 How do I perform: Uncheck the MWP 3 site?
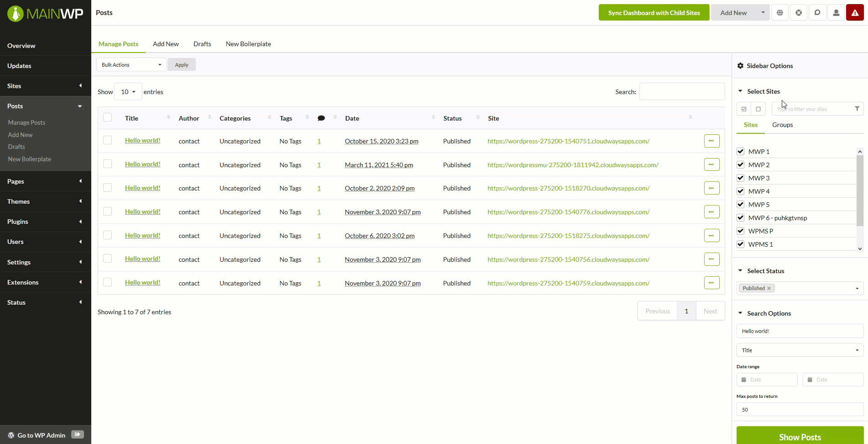point(741,178)
